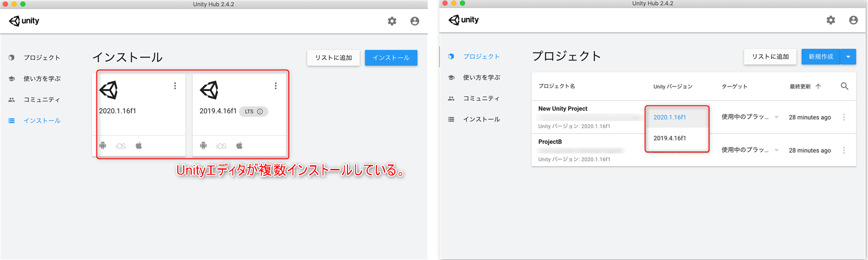Choose 2019.4.16f1 in version dropdown list

point(677,138)
